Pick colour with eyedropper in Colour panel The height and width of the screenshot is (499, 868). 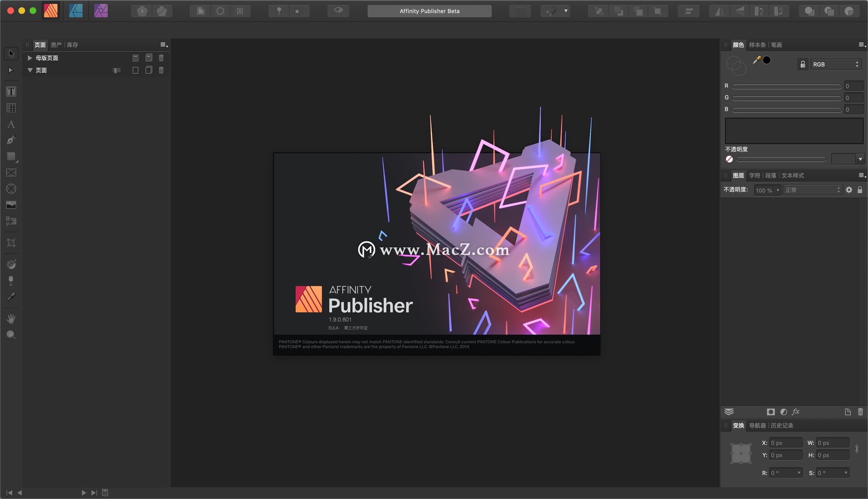756,60
